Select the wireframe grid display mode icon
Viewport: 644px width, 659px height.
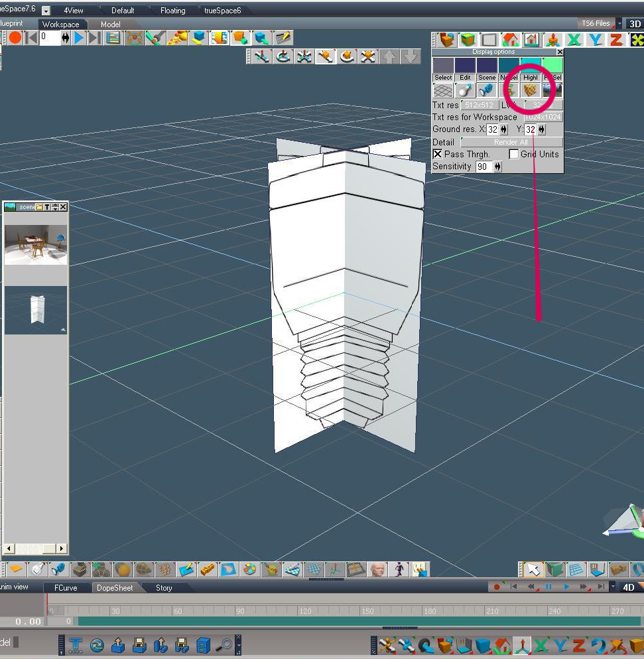pyautogui.click(x=443, y=90)
